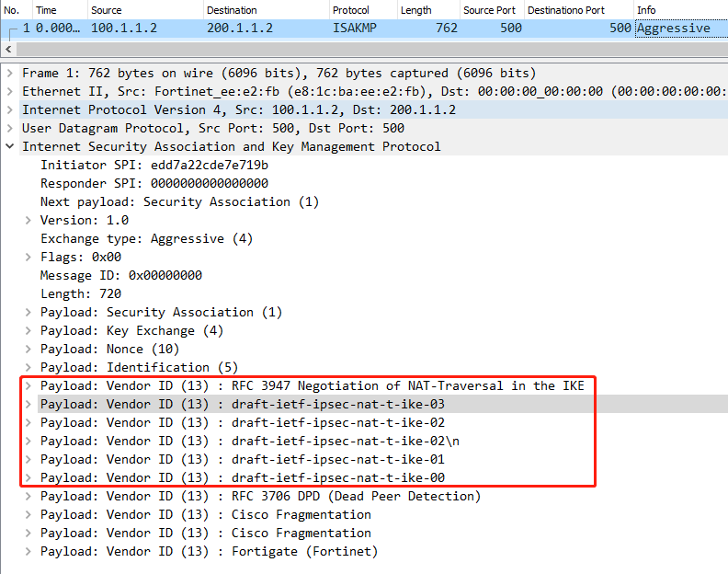
Task: Expand Payload: Key Exchange (4)
Action: pyautogui.click(x=28, y=330)
